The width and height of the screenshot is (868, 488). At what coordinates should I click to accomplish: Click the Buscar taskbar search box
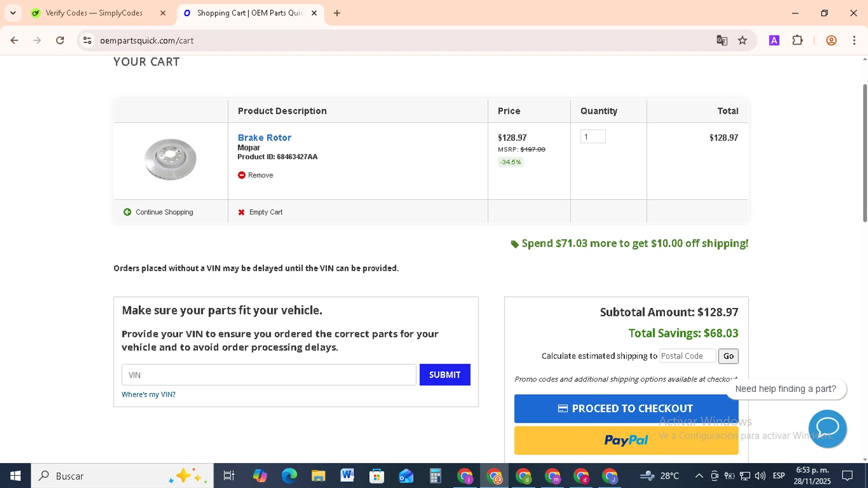pyautogui.click(x=122, y=476)
